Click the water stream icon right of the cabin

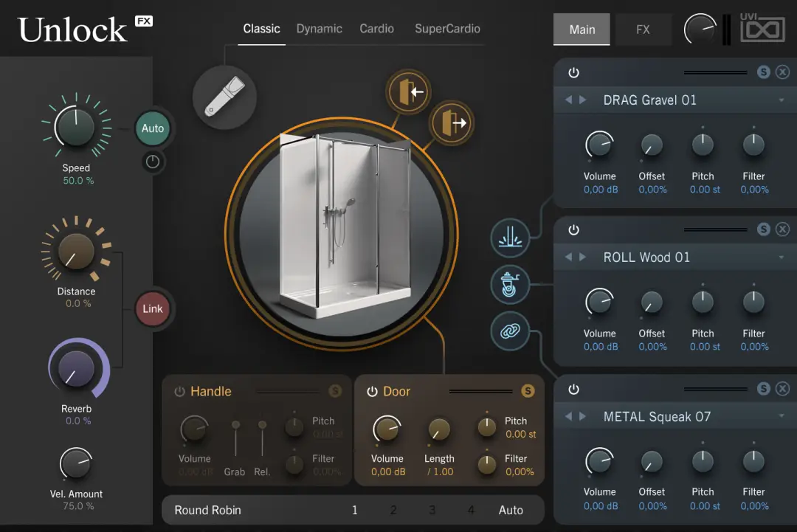[x=511, y=238]
